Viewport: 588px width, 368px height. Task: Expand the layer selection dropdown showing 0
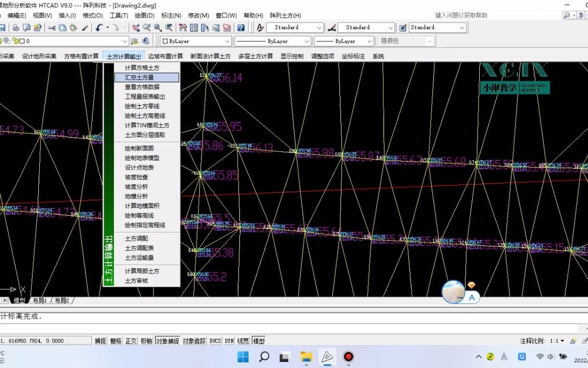tap(125, 41)
